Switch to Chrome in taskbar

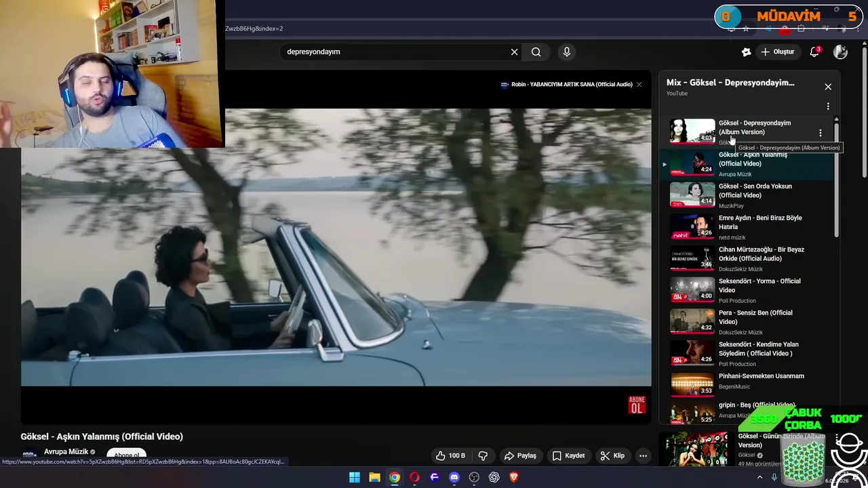[394, 477]
